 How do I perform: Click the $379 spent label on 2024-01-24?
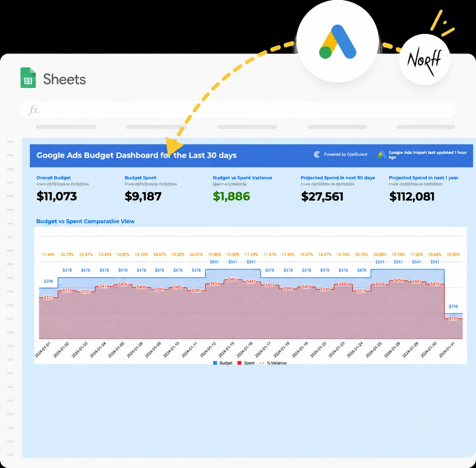[x=362, y=291]
